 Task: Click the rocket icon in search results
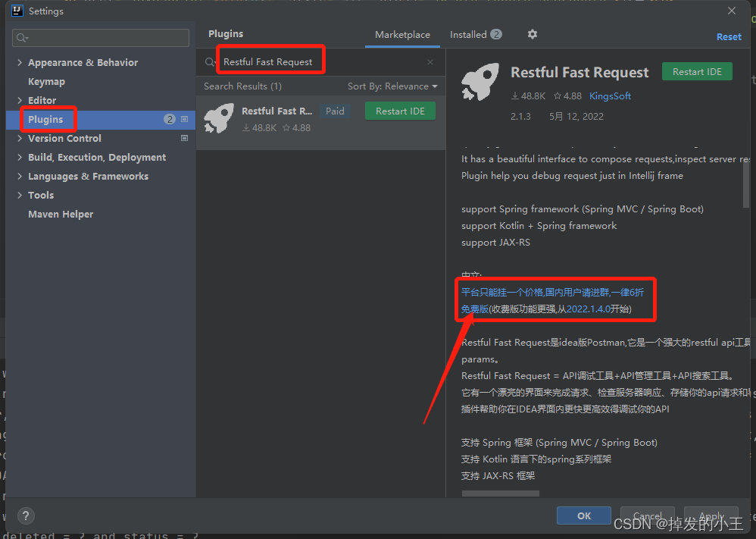pyautogui.click(x=219, y=118)
